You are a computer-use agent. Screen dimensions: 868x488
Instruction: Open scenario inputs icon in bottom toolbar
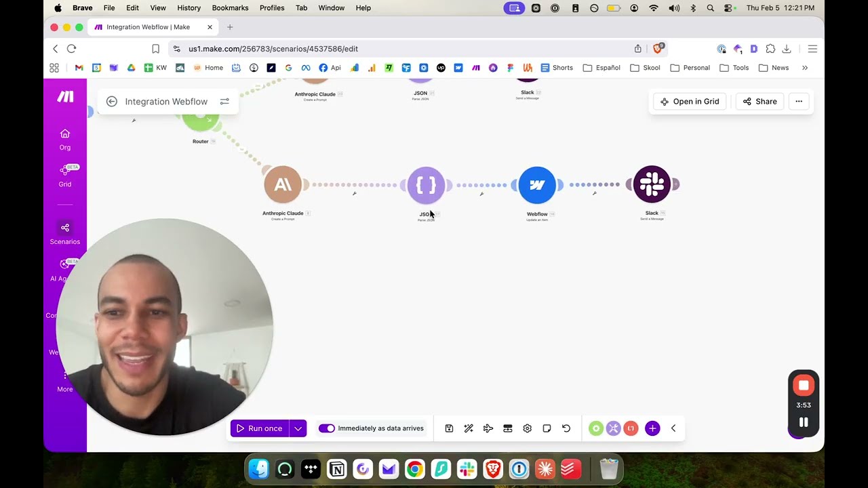(507, 428)
